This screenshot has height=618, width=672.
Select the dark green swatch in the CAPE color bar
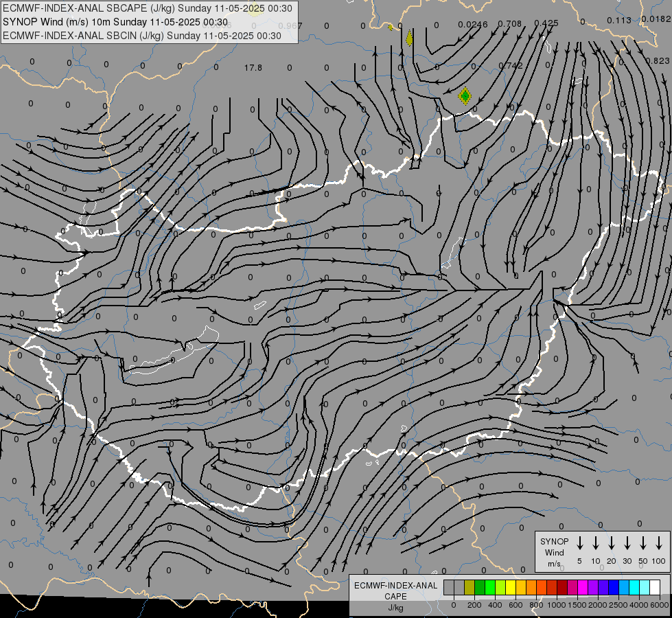(x=480, y=587)
